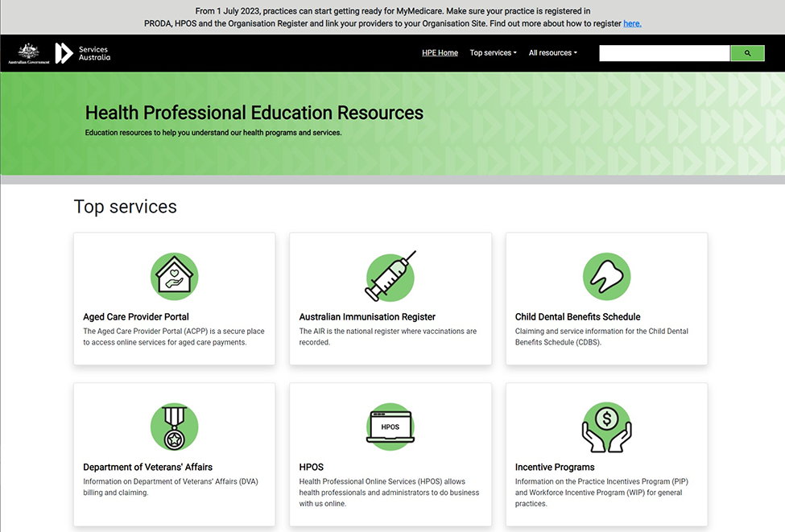
Task: Click the CDBS claiming description text
Action: click(601, 336)
